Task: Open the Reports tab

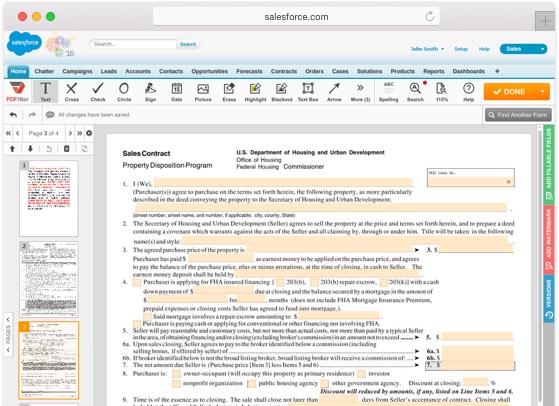Action: 434,71
